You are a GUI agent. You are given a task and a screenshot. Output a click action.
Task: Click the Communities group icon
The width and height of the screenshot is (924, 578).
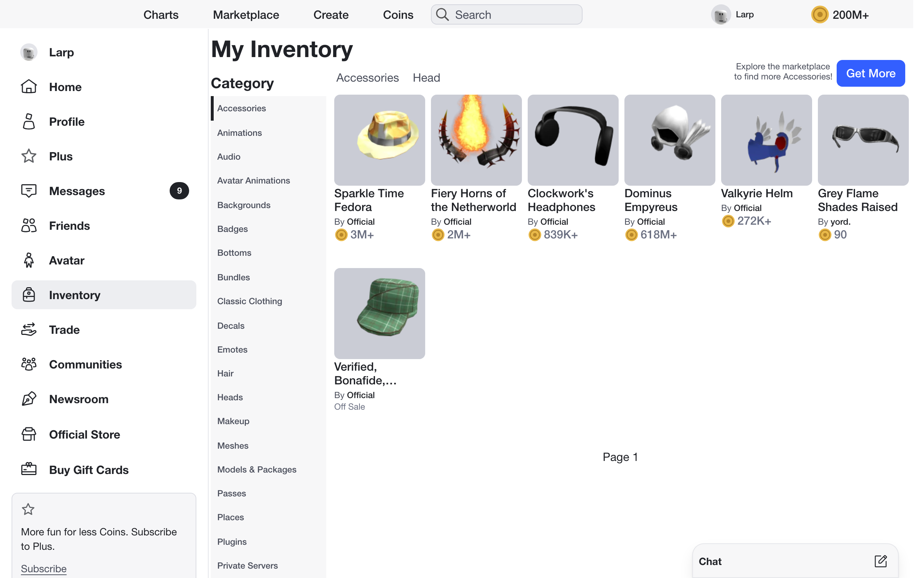coord(29,364)
